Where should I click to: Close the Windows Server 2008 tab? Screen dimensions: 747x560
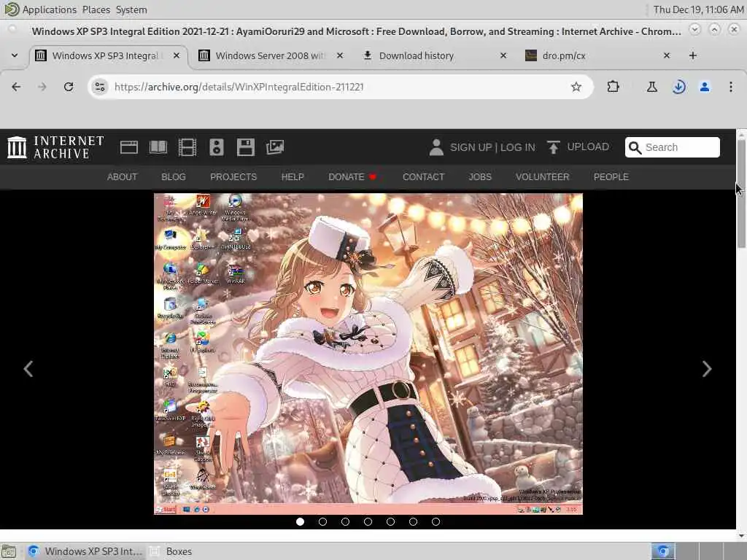340,55
